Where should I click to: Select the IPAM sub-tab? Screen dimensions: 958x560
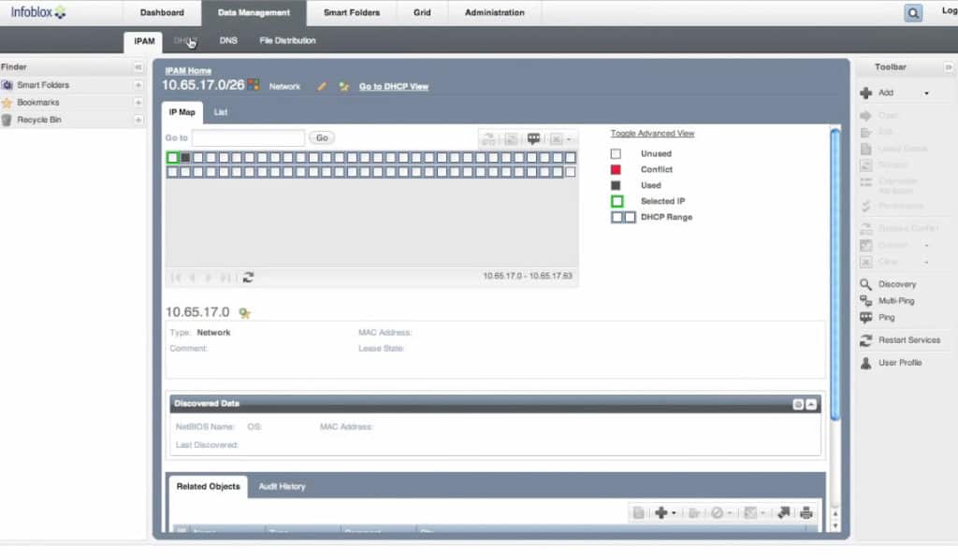click(144, 41)
